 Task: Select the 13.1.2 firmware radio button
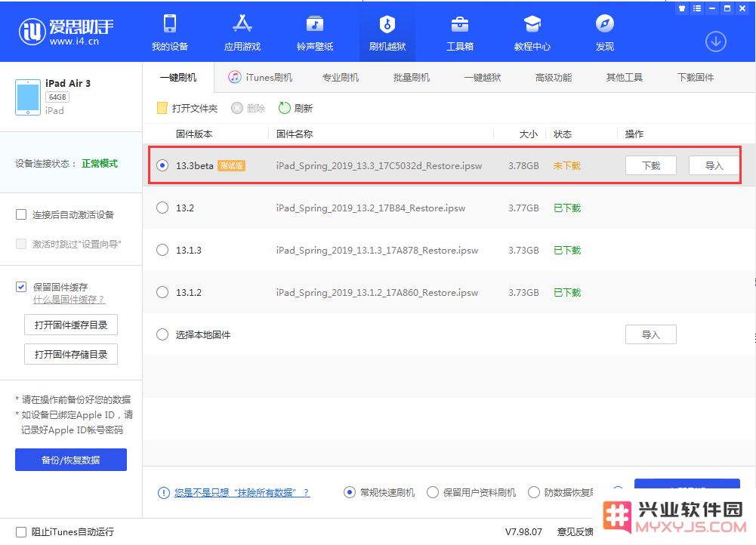[162, 292]
